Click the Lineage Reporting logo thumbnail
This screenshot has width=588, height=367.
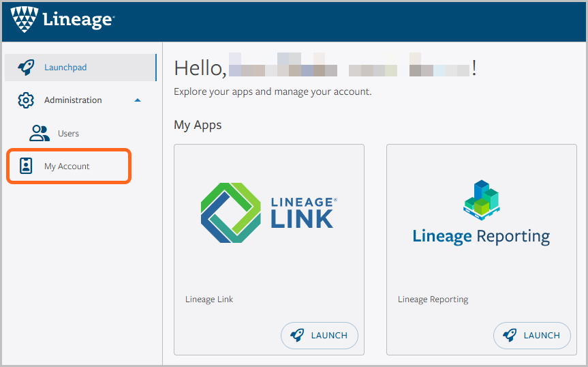482,213
